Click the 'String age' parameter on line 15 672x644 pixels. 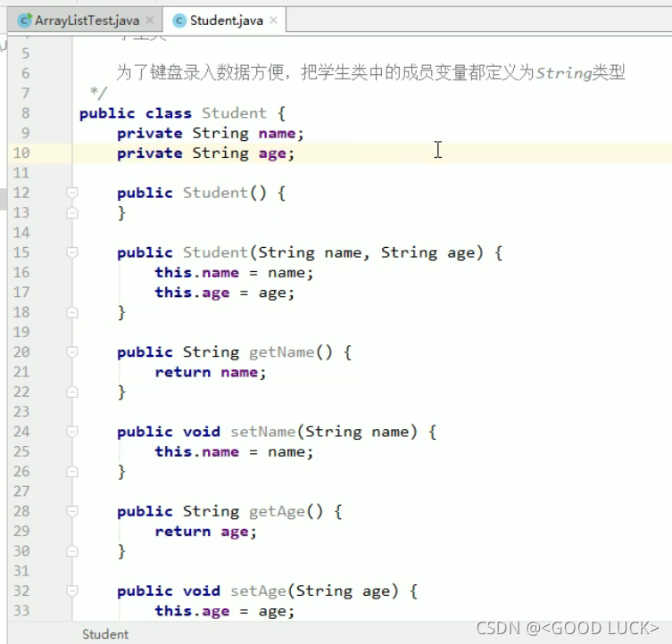[x=428, y=252]
